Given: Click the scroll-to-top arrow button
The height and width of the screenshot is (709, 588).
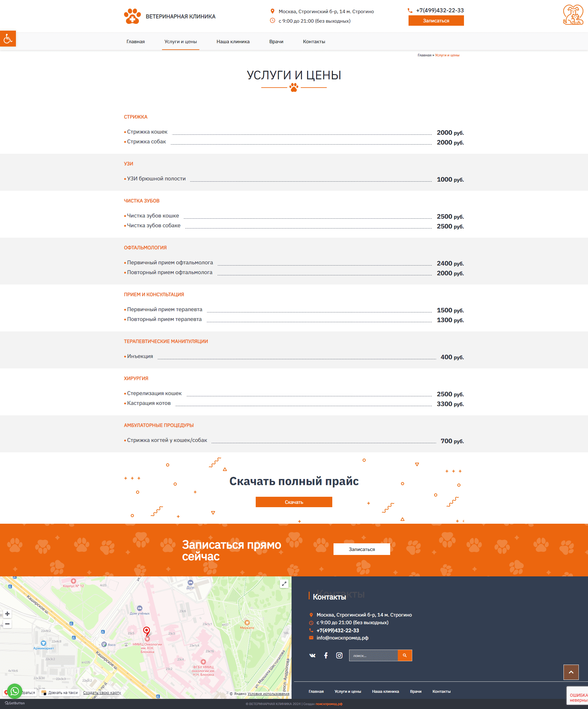Looking at the screenshot, I should pyautogui.click(x=571, y=672).
